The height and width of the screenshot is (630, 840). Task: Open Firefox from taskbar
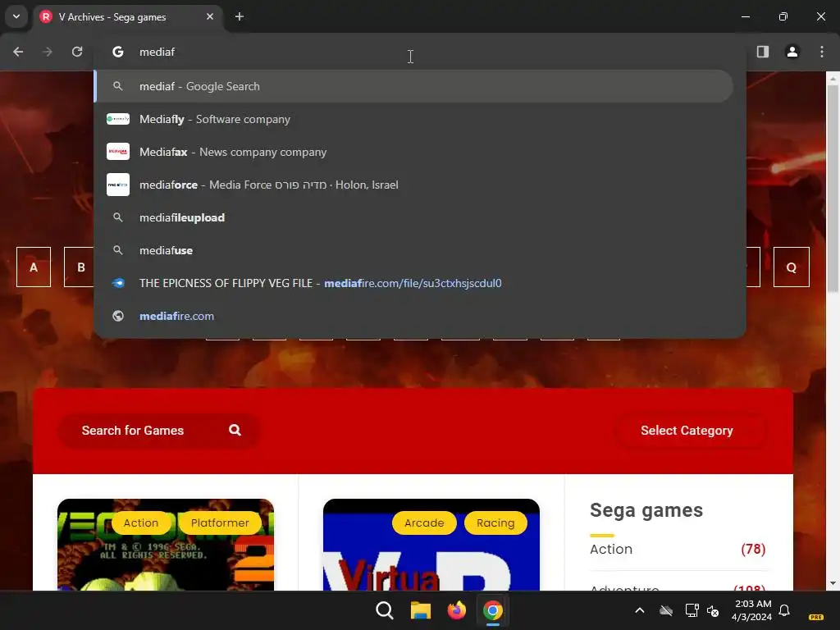pyautogui.click(x=456, y=610)
